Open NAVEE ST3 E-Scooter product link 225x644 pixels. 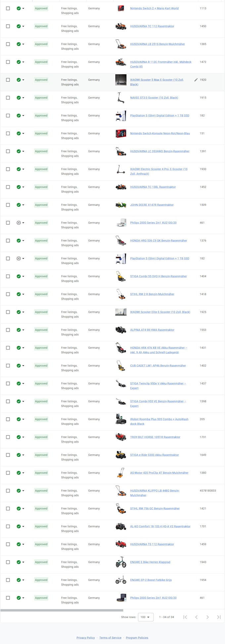[x=154, y=98]
